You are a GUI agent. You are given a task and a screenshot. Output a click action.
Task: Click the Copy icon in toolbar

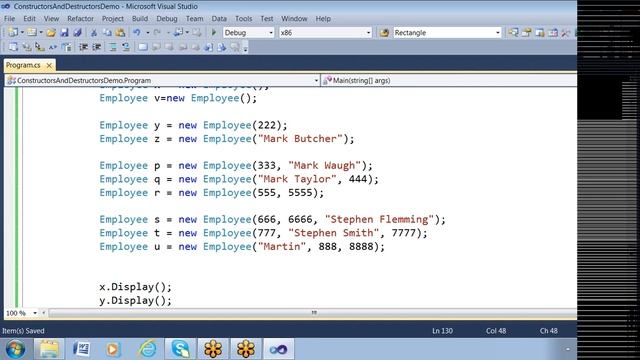coord(107,33)
